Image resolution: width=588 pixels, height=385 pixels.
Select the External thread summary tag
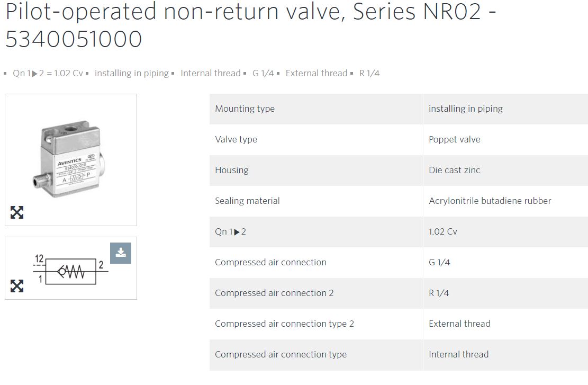tap(316, 73)
